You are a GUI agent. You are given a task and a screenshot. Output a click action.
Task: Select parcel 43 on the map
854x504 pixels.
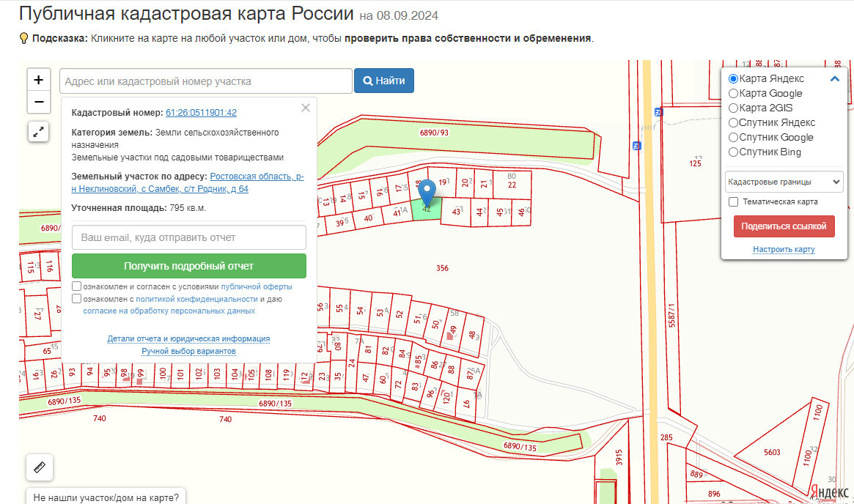tap(457, 212)
